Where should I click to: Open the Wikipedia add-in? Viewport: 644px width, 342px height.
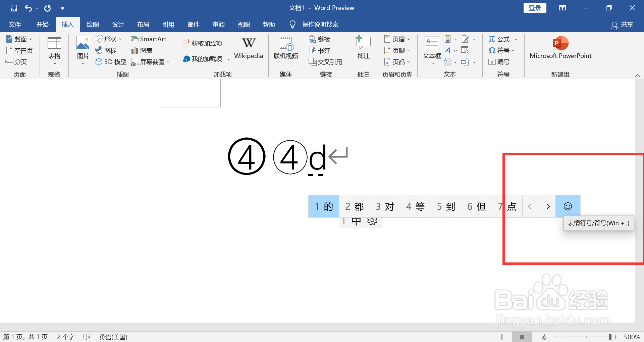tap(248, 48)
